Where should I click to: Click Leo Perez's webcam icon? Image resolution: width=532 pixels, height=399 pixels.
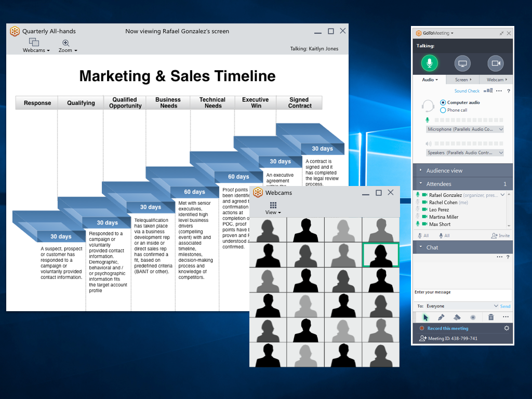pyautogui.click(x=424, y=210)
